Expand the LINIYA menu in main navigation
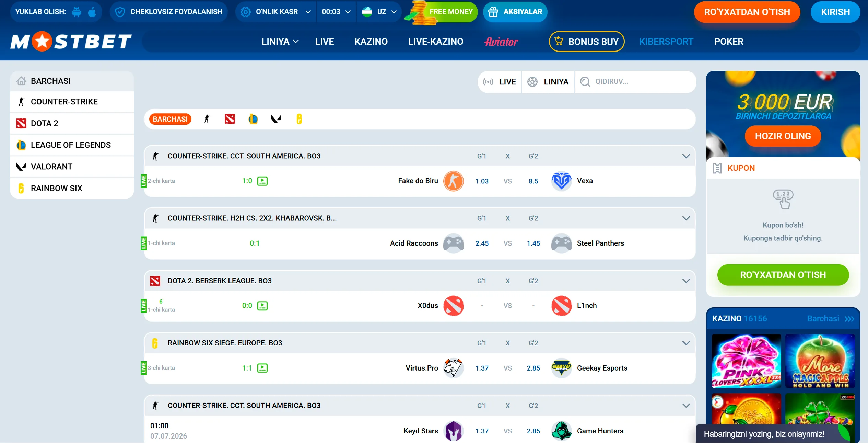868x443 pixels. tap(280, 42)
